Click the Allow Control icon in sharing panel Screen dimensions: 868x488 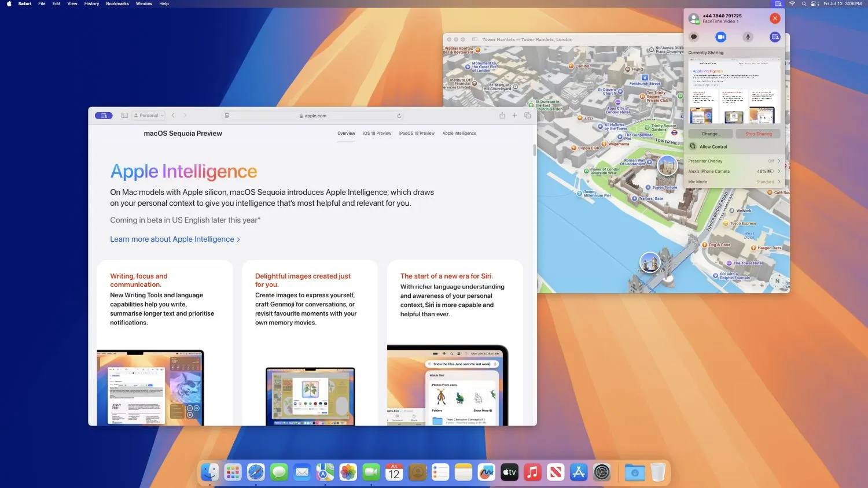click(692, 146)
